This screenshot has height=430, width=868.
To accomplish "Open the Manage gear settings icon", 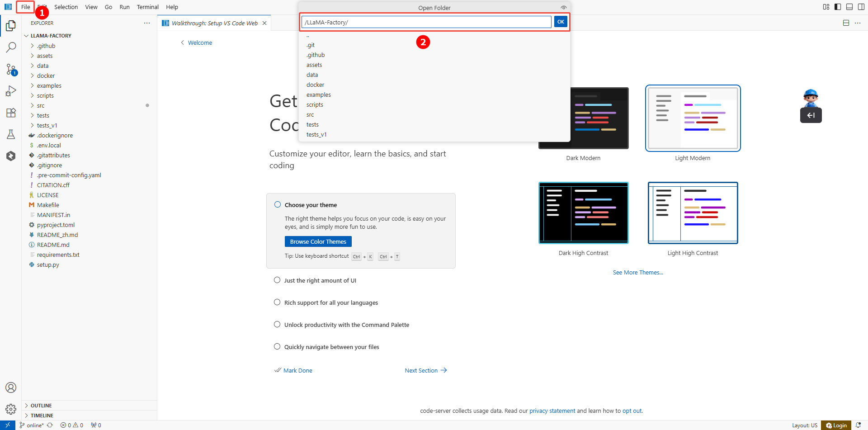I will tap(11, 409).
